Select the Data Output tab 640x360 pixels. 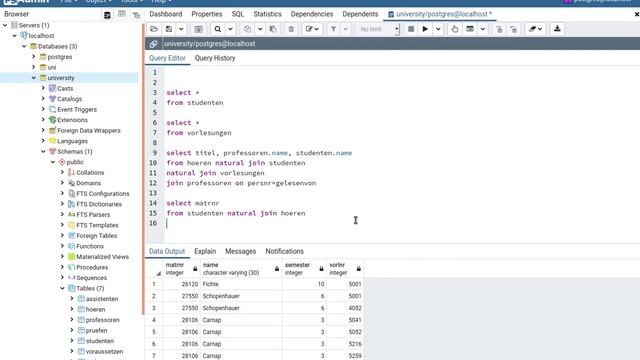pyautogui.click(x=167, y=251)
